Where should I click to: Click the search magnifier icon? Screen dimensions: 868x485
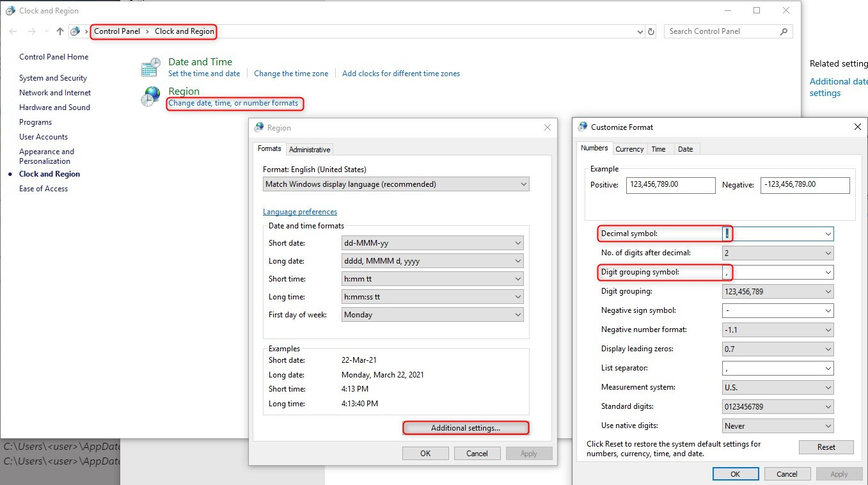pyautogui.click(x=783, y=31)
